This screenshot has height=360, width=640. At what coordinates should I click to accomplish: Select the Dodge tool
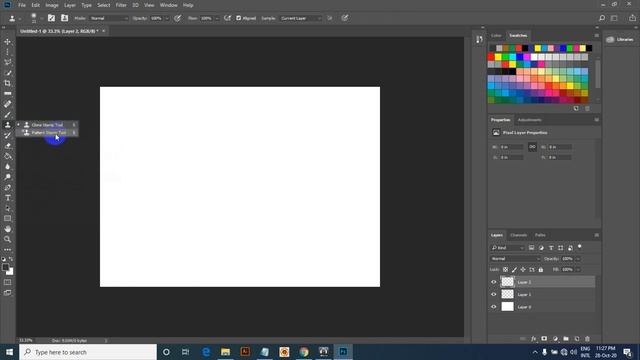[x=7, y=177]
